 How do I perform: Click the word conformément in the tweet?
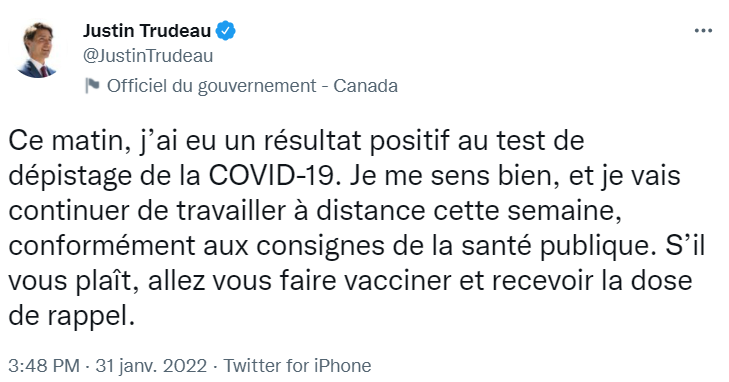coord(101,247)
